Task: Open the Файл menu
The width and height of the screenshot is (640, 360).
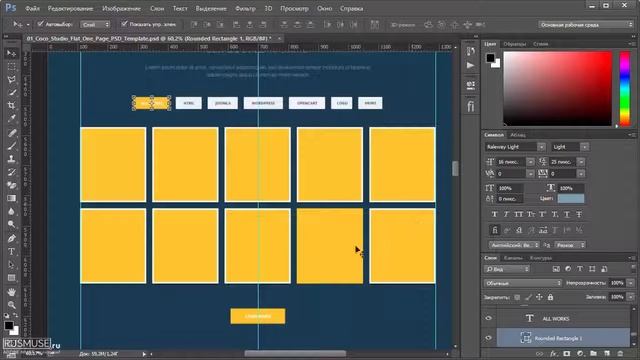Action: 32,8
